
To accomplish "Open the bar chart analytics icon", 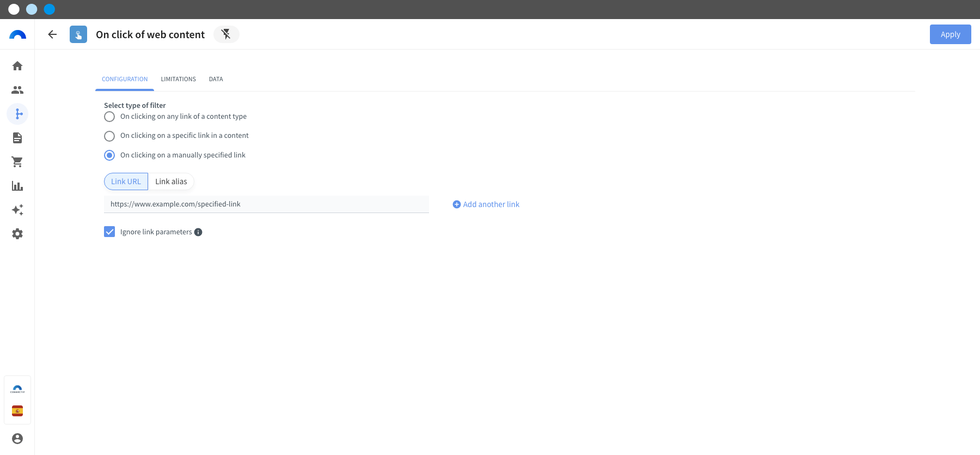I will coord(17,186).
